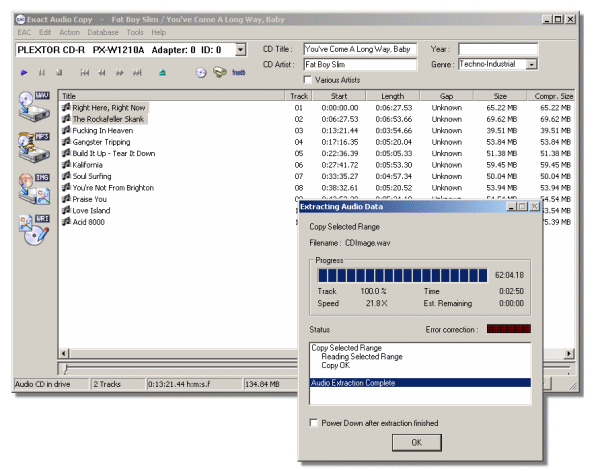Skip to the next track

[x=137, y=72]
